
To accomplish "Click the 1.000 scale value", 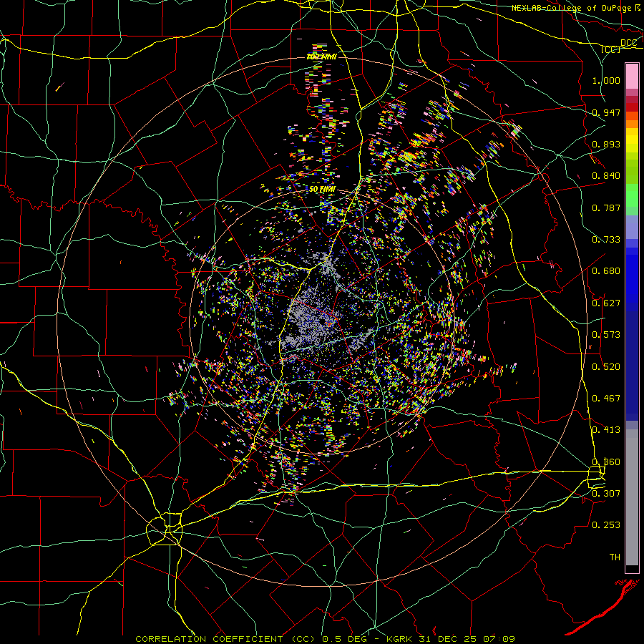I will [x=606, y=80].
